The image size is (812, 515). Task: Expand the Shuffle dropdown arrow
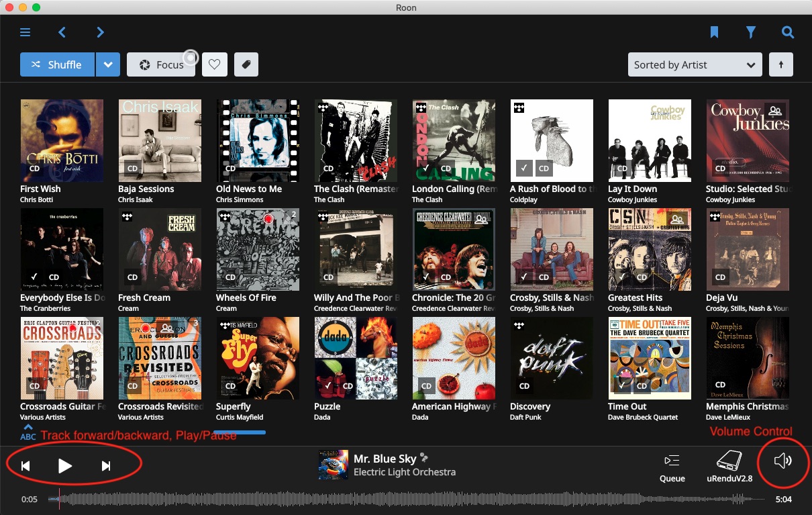pyautogui.click(x=108, y=64)
